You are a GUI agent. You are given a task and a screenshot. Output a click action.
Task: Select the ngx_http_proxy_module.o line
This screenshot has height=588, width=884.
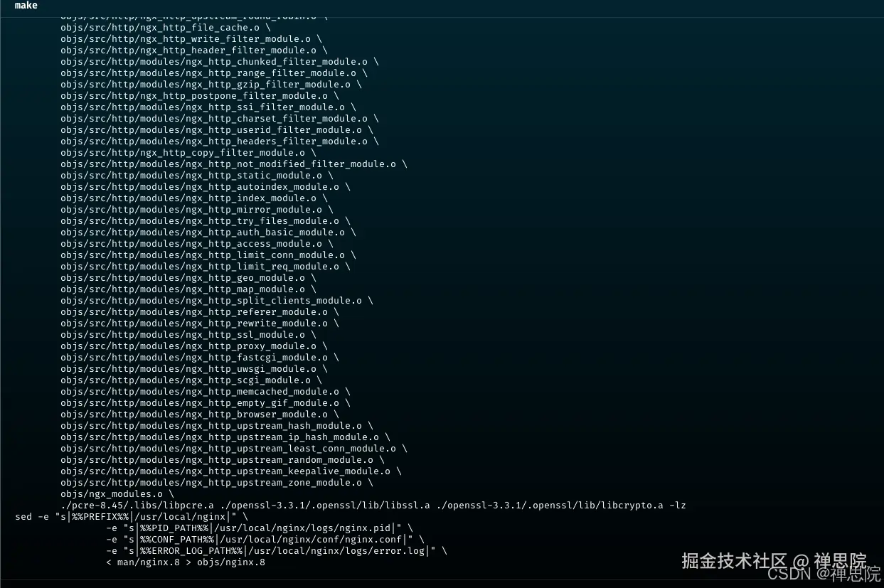(193, 346)
